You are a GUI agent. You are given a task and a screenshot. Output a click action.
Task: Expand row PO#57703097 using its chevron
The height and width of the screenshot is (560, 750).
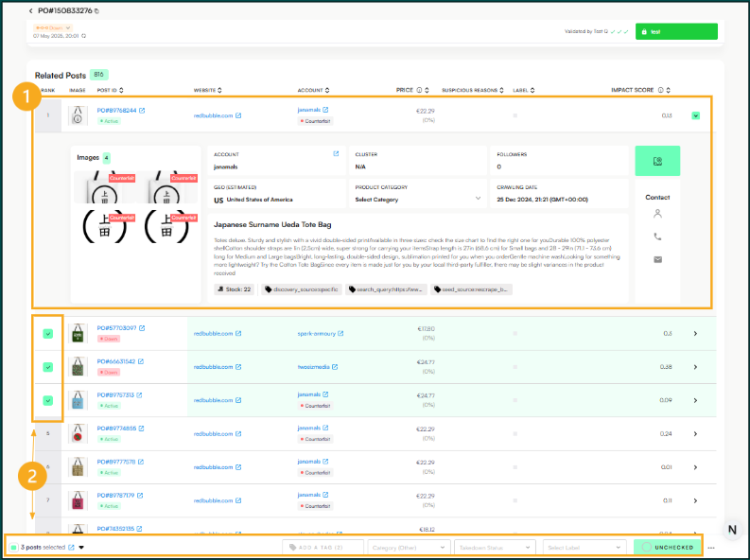coord(695,334)
